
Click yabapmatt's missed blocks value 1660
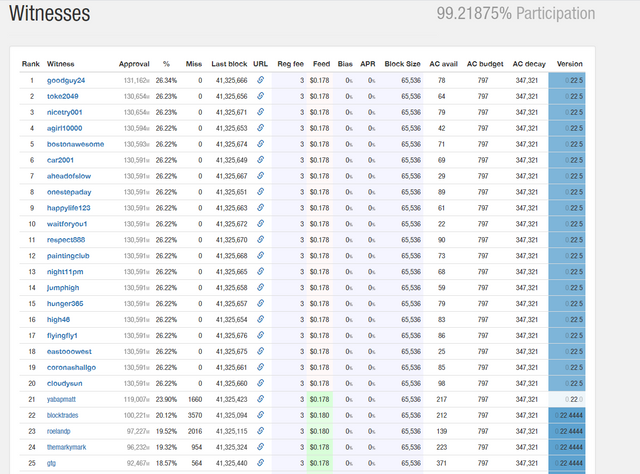coord(195,399)
